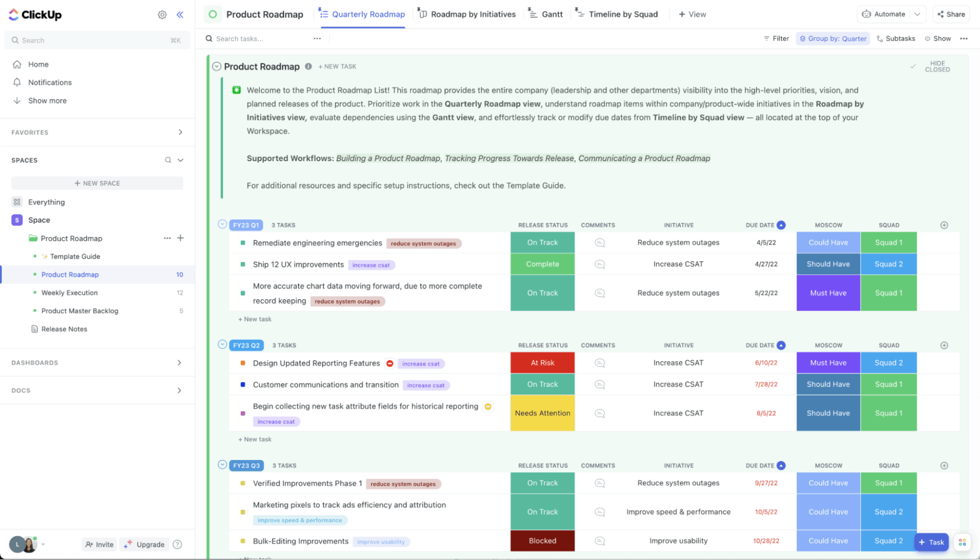
Task: Toggle the Subtasks display option
Action: tap(896, 38)
